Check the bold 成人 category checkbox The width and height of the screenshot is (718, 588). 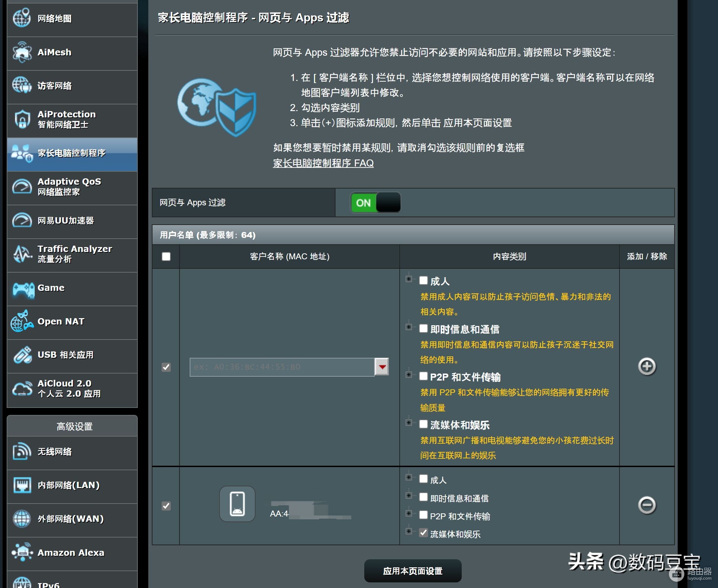[424, 280]
